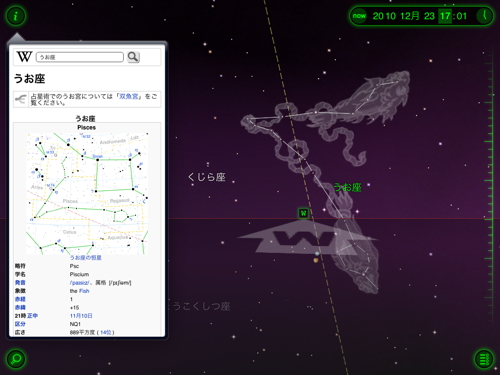
Task: Click the green W Wikipedia marker in sky
Action: click(x=303, y=213)
